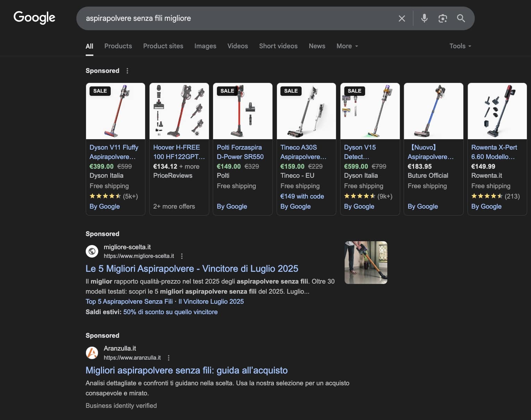Open the migliore-scelta.it ad thumbnail image
531x420 pixels.
366,262
